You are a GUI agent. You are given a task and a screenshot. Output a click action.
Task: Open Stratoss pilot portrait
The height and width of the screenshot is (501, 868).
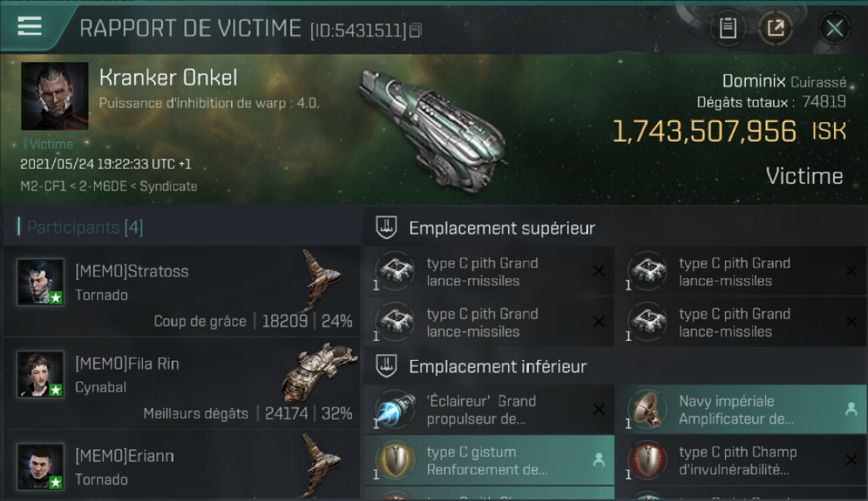coord(41,282)
